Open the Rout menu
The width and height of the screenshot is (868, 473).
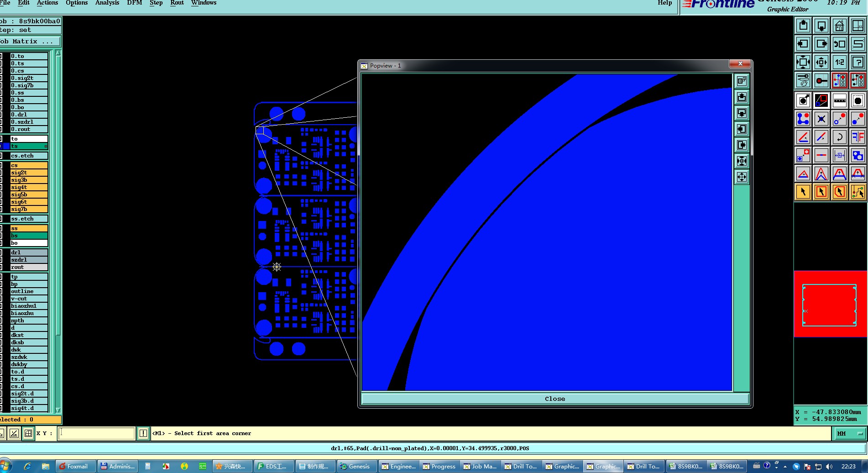click(x=177, y=3)
